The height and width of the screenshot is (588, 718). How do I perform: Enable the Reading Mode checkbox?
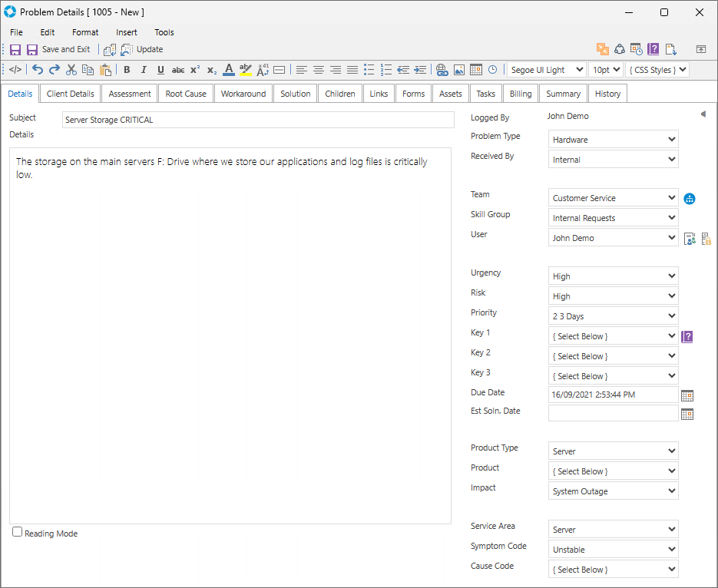click(18, 532)
